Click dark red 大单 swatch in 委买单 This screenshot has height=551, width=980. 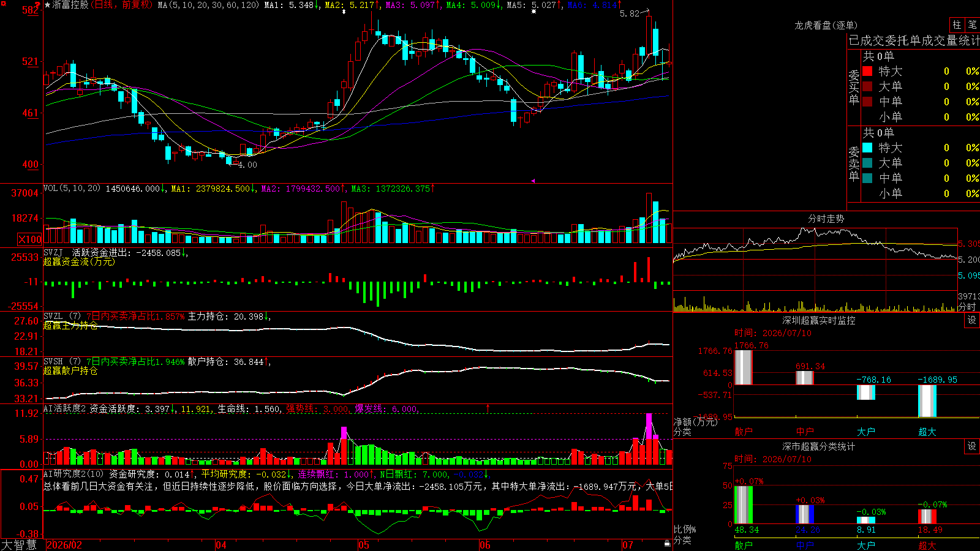coord(867,86)
